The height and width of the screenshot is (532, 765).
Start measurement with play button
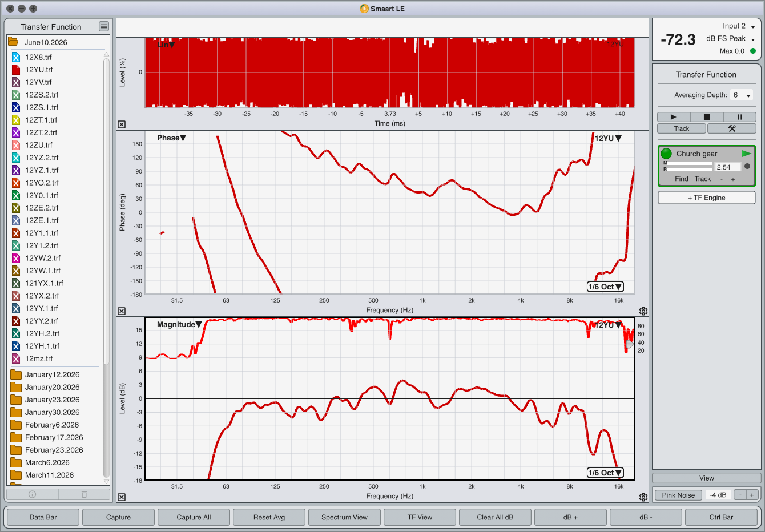pos(673,117)
